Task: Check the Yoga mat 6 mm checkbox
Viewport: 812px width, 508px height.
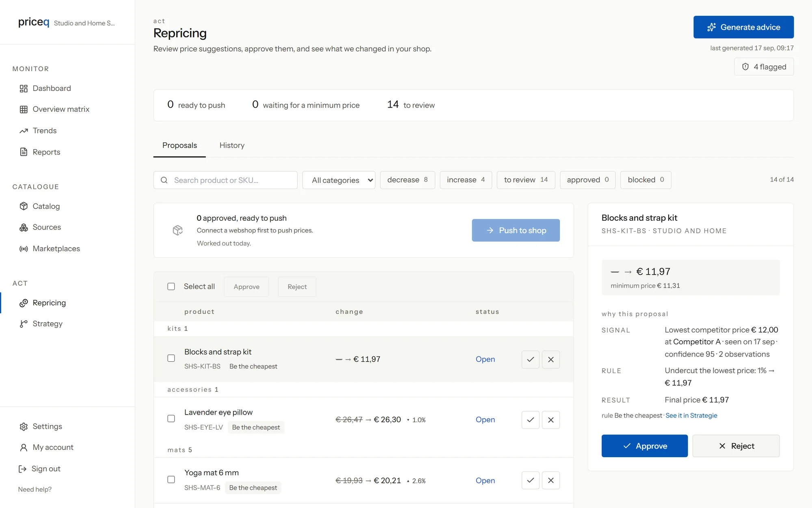Action: (171, 480)
